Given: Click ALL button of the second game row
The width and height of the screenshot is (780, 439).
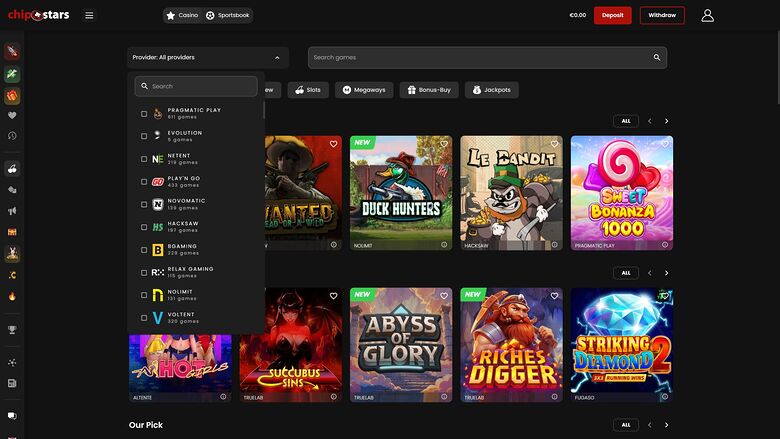Looking at the screenshot, I should click(x=626, y=273).
